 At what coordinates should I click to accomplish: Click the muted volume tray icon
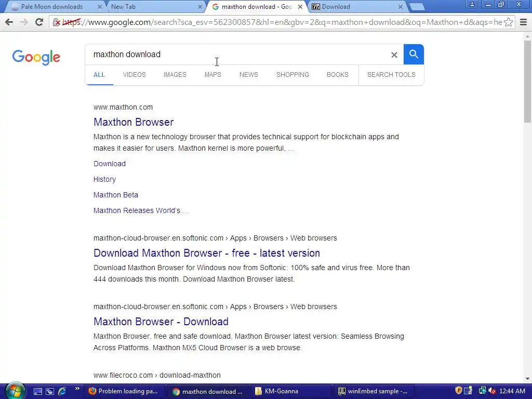[493, 391]
